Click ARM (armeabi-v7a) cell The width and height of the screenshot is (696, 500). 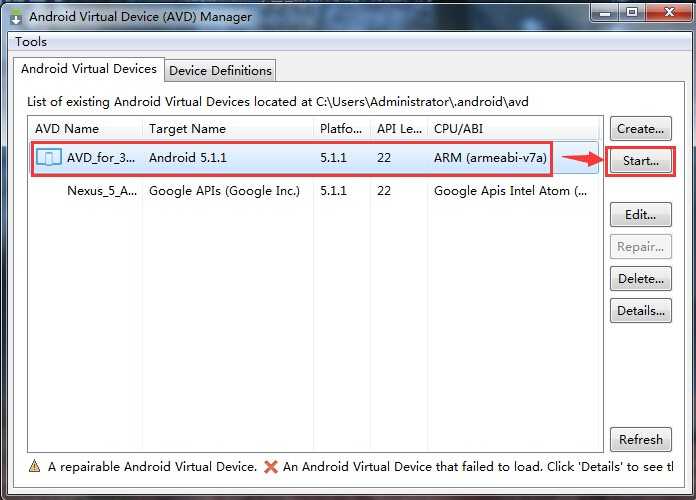coord(490,158)
